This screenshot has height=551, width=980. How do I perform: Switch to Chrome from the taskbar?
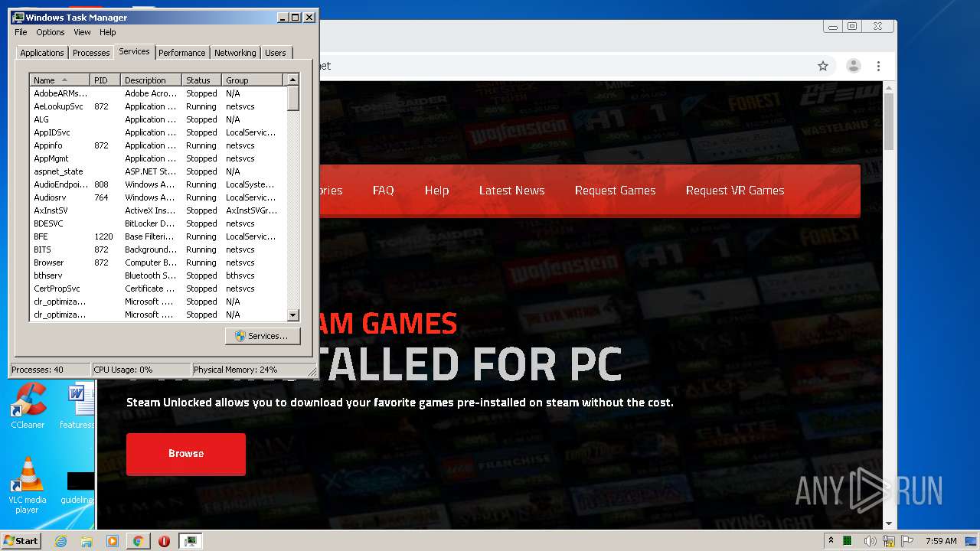pos(138,541)
